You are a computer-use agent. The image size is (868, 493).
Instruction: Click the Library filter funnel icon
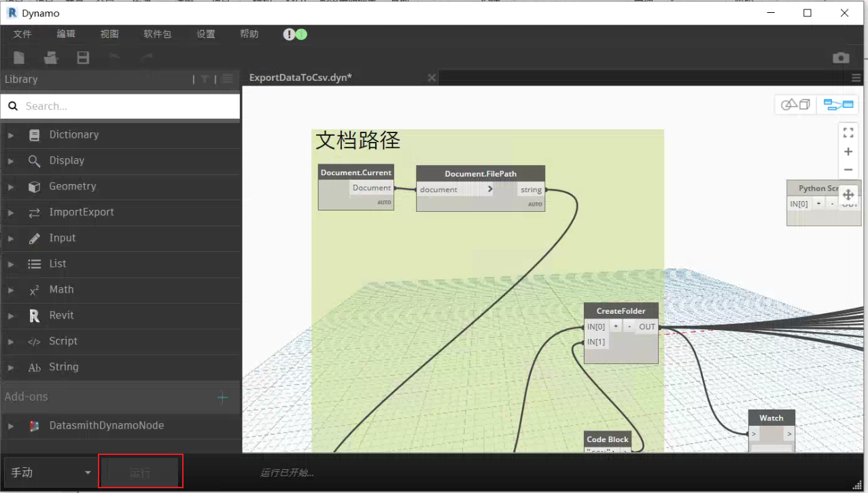click(x=205, y=79)
